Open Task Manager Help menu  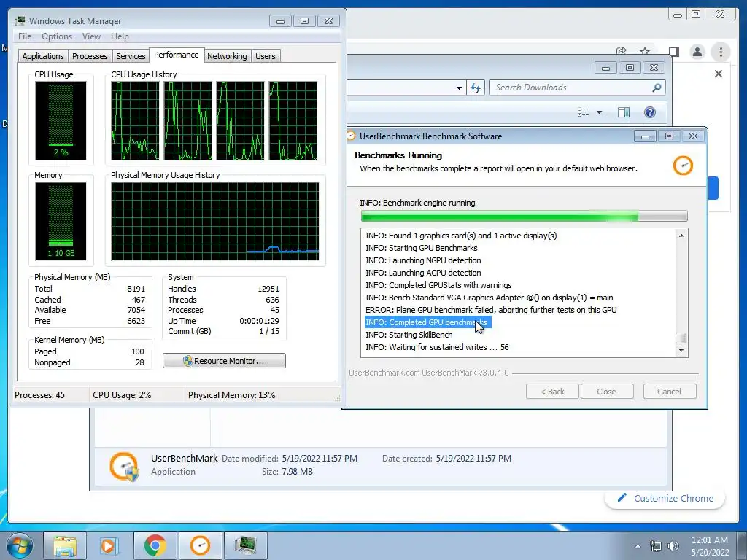[x=120, y=36]
